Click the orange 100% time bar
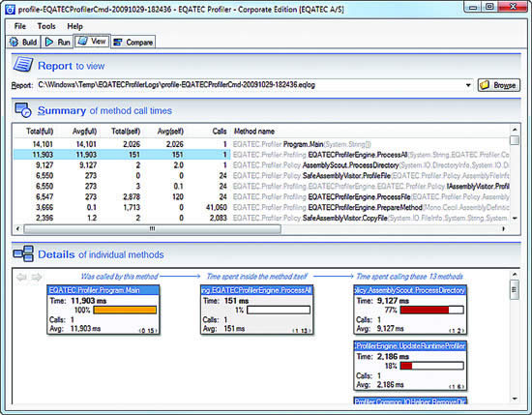Viewport: 532px width, 415px height. pyautogui.click(x=125, y=310)
